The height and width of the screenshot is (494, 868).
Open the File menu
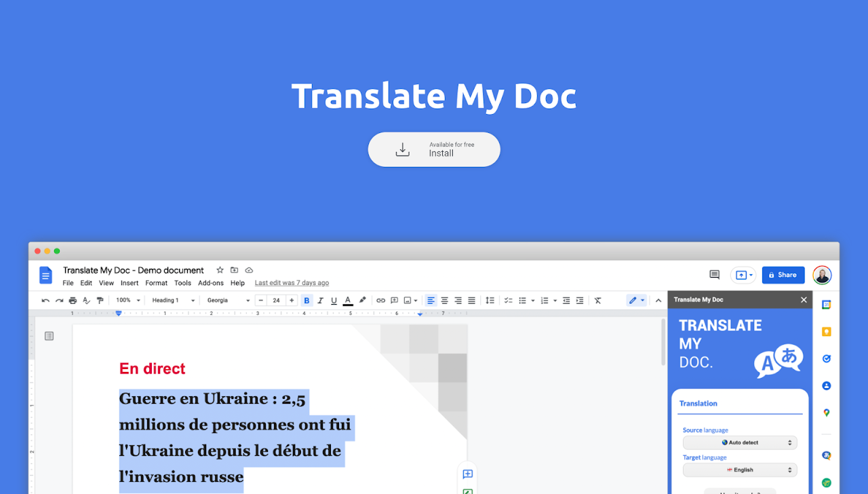[68, 283]
